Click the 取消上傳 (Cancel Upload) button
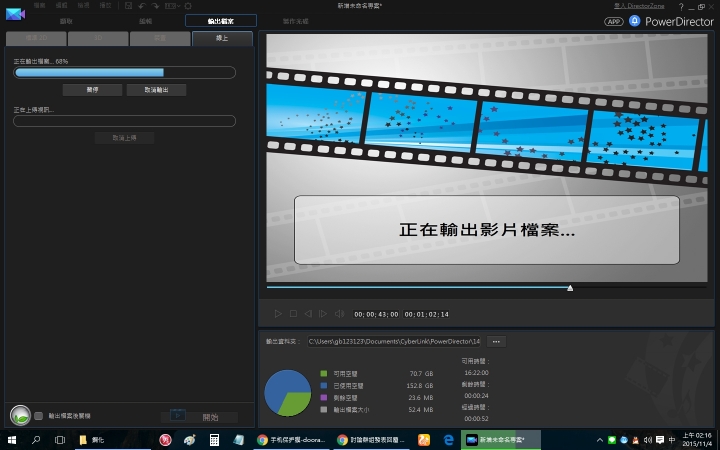This screenshot has width=720, height=450. (x=124, y=138)
